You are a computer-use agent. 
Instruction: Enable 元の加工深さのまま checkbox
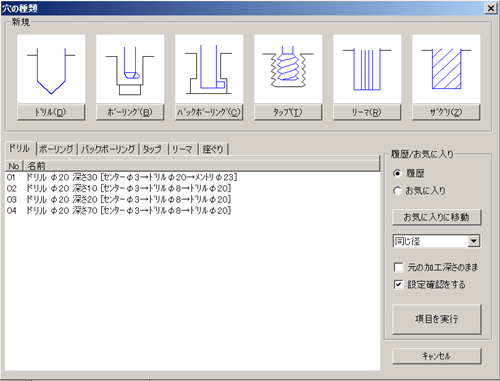point(398,267)
